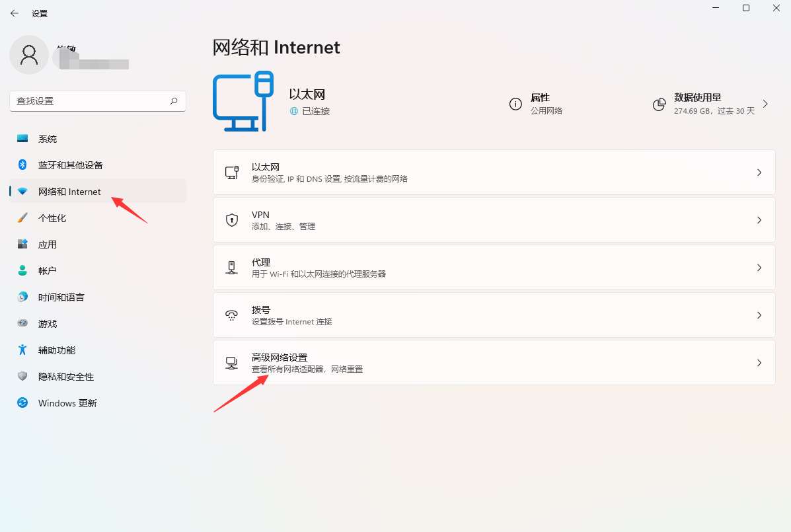Click inside the 查找设置 search field
791x532 pixels.
pos(93,101)
